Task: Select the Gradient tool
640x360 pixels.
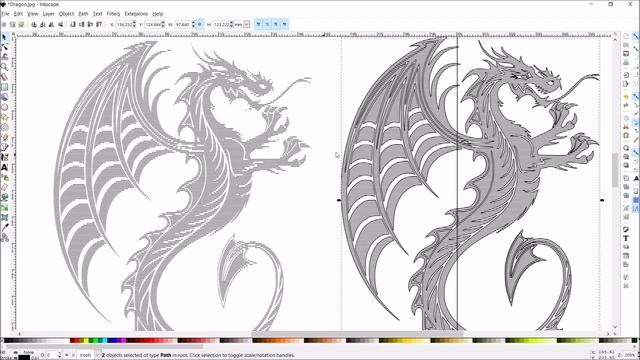Action: (x=4, y=207)
